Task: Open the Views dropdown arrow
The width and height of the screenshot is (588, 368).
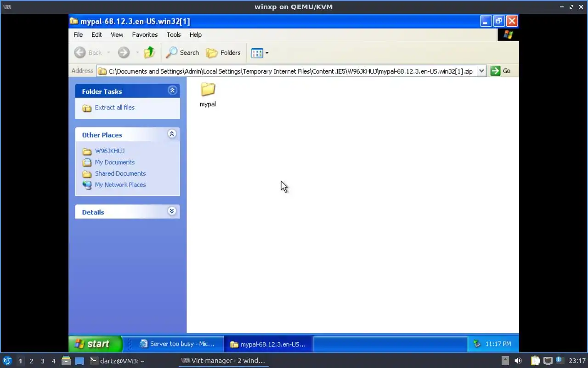Action: pos(267,53)
